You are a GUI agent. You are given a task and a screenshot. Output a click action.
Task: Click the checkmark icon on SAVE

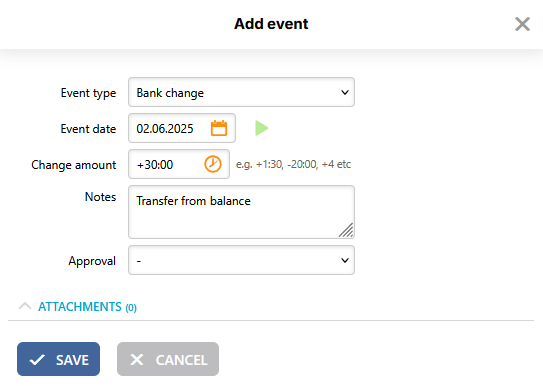[37, 360]
